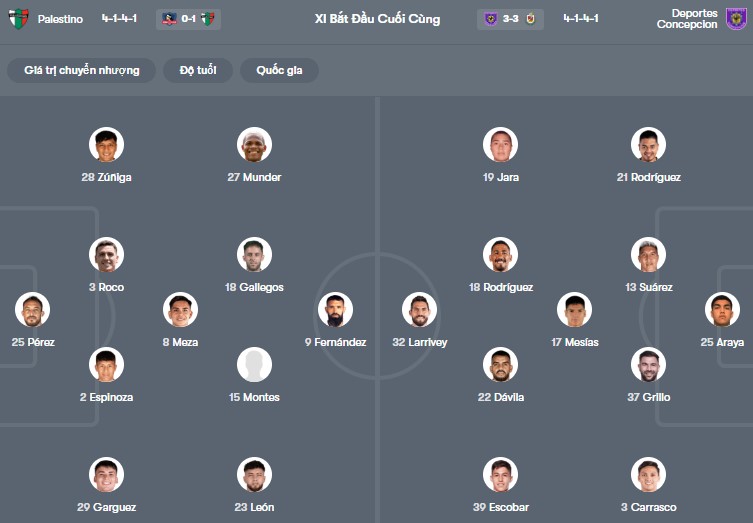This screenshot has height=523, width=753.
Task: Select the blank avatar of Montes
Action: pos(254,365)
